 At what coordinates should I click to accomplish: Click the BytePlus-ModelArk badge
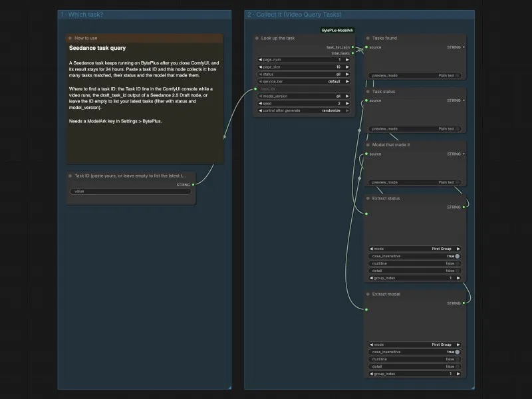tap(337, 31)
